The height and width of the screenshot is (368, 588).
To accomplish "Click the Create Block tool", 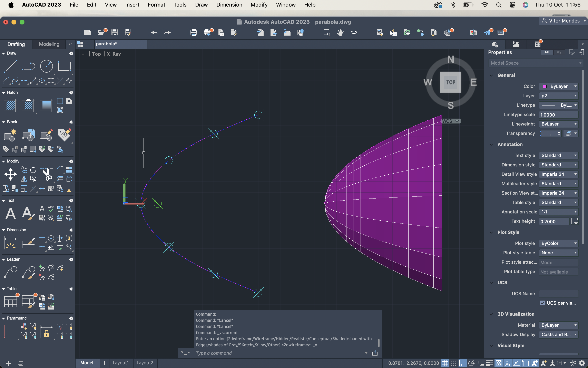I will click(x=10, y=135).
